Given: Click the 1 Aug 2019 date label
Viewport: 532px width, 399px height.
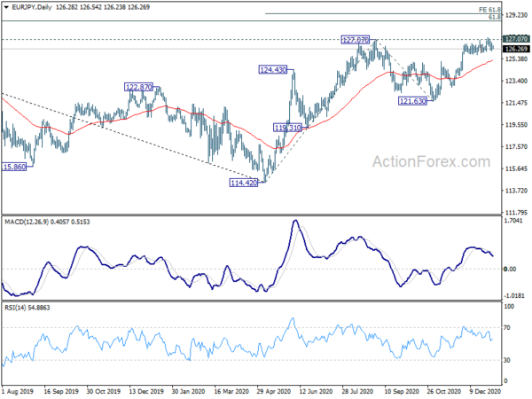Looking at the screenshot, I should [18, 391].
